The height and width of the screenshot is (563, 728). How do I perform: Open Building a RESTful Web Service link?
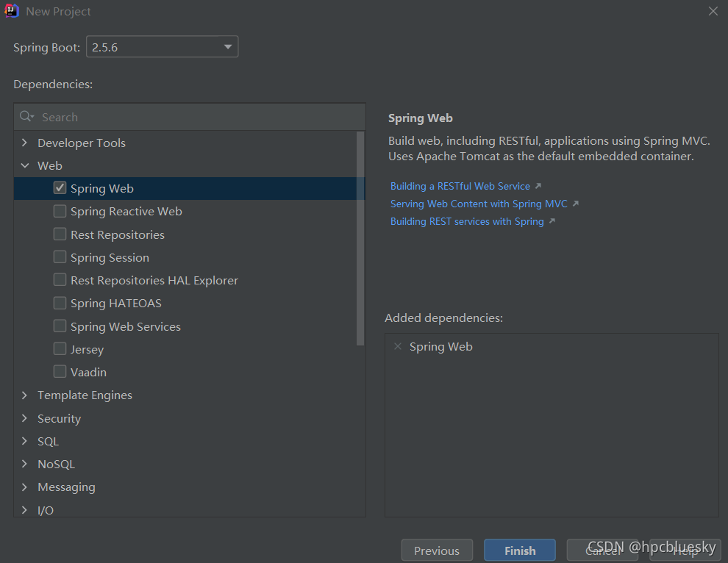[460, 186]
